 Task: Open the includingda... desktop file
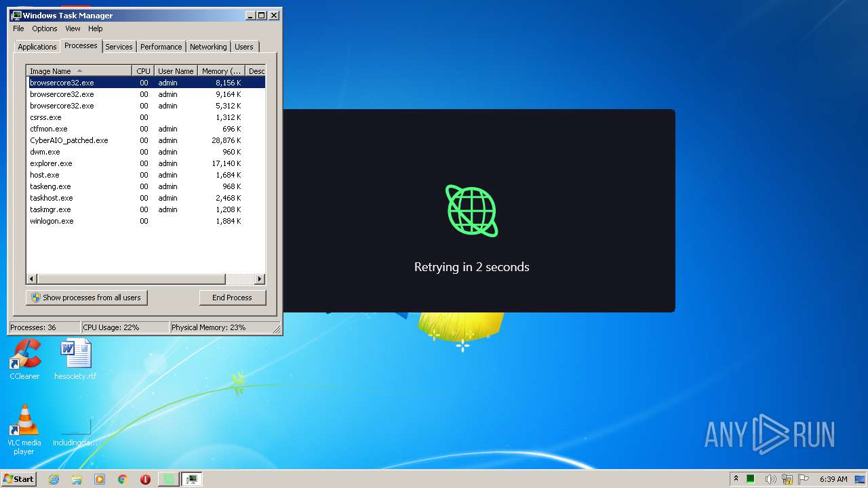click(x=75, y=432)
